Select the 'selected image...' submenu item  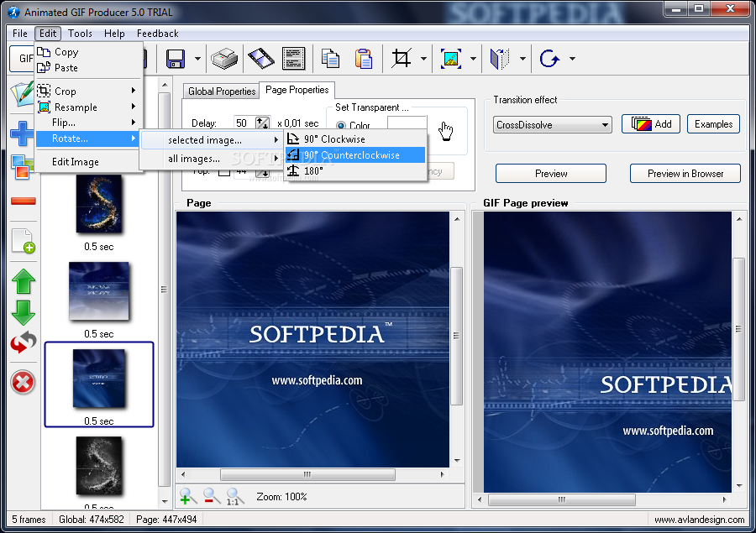[211, 140]
